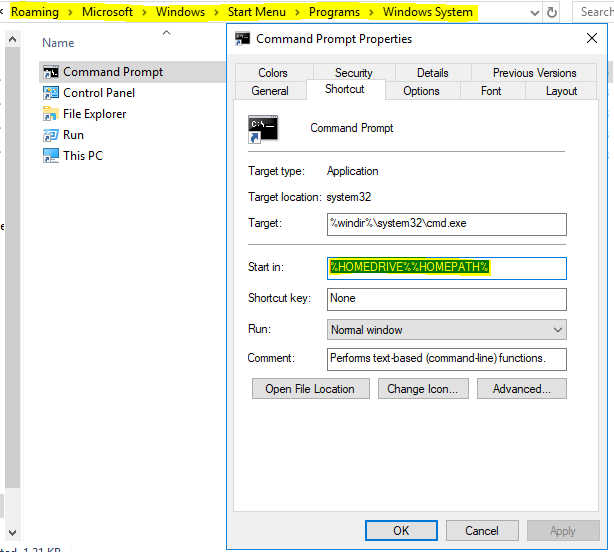Close the Command Prompt Properties dialog
This screenshot has width=614, height=552.
point(592,38)
